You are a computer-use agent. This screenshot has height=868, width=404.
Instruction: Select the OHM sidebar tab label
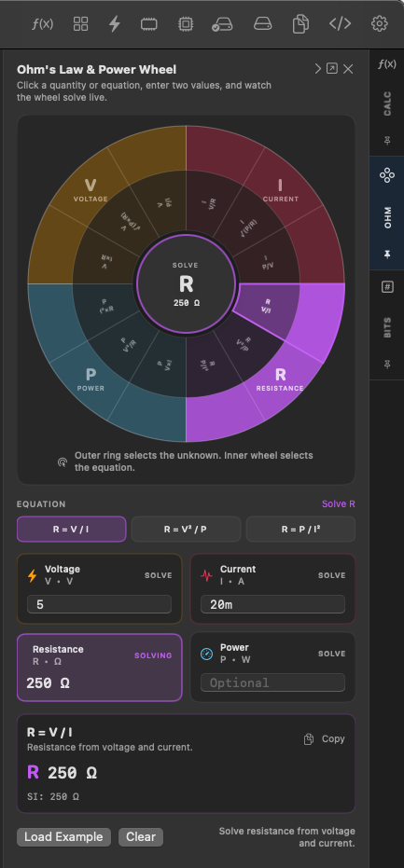click(387, 217)
